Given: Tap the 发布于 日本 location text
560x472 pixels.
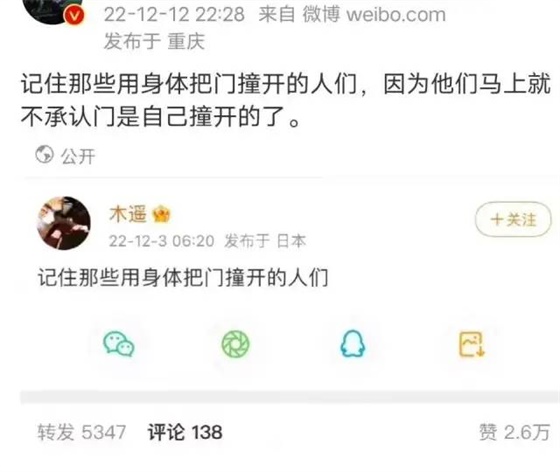Looking at the screenshot, I should coord(265,241).
